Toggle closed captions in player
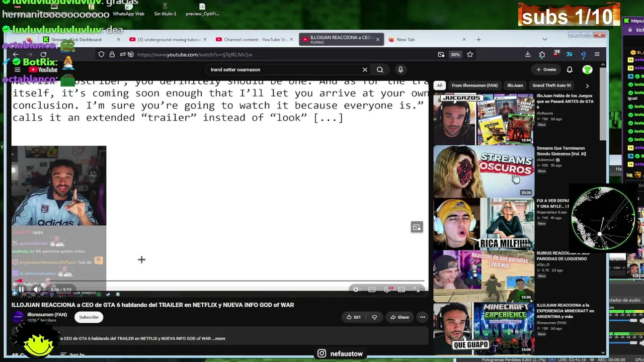Screen dimensions: 644x362 pyautogui.click(x=372, y=290)
